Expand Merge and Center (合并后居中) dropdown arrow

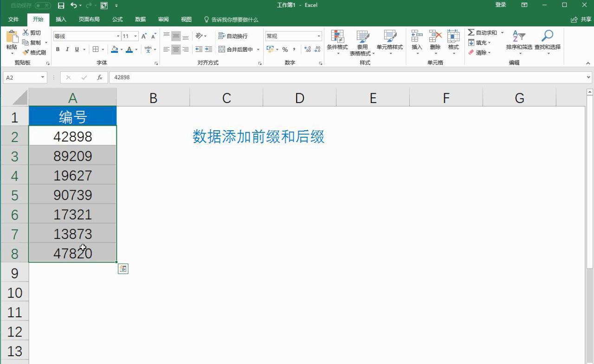(x=258, y=49)
